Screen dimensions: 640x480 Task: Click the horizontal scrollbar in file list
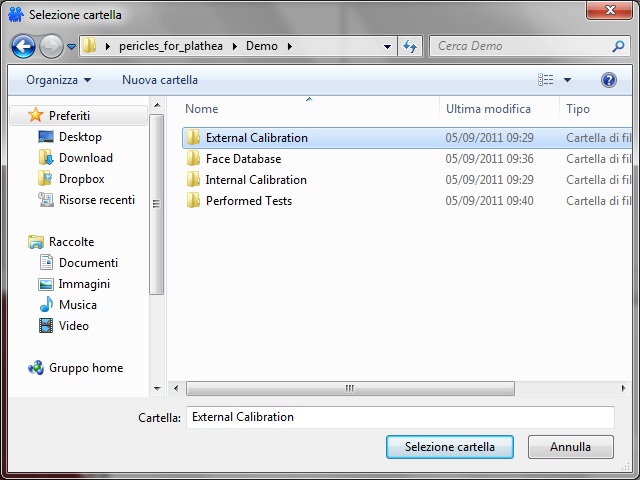pos(350,388)
